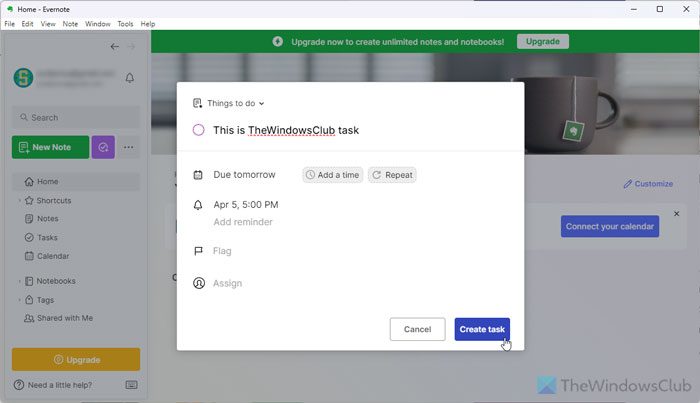Open the Tools menu

click(x=125, y=24)
